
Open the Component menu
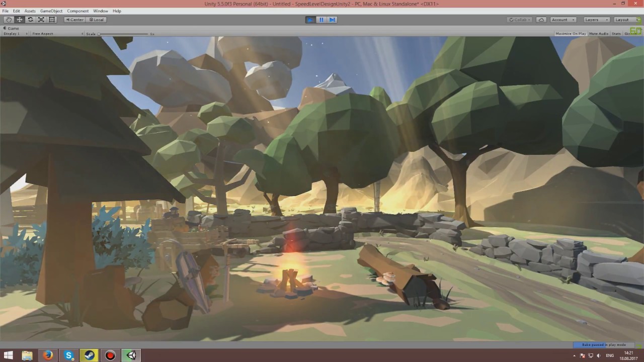[78, 11]
